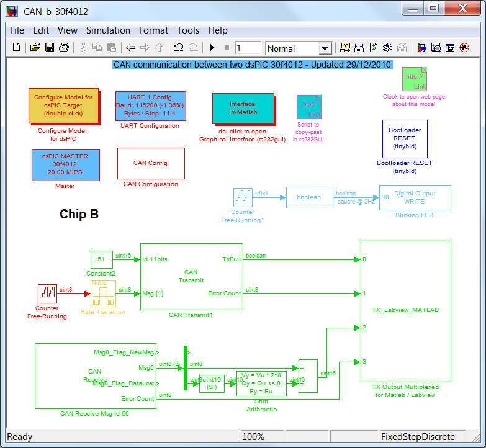Select the boolean conversion block

coord(309,197)
